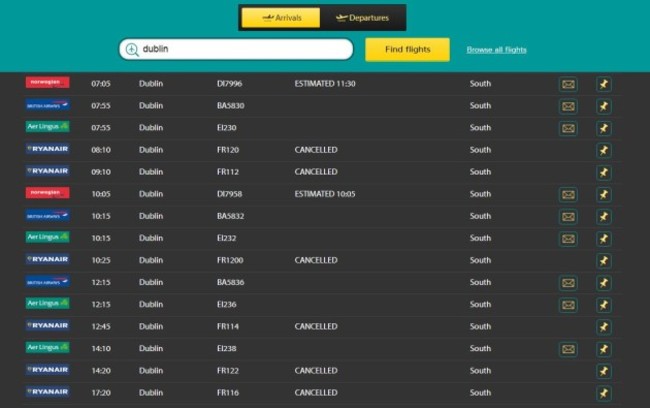Click Norwegian logo on DI7958 row
This screenshot has height=408, width=650.
(48, 193)
